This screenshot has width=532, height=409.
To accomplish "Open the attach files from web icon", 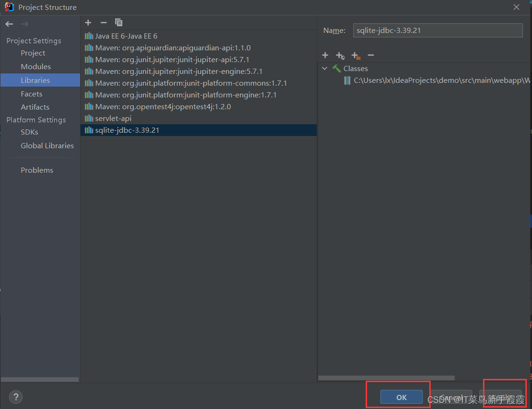I will (x=340, y=55).
